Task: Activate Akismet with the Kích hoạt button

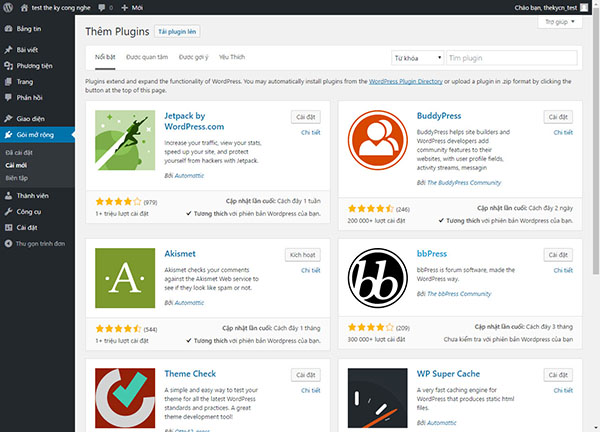Action: [303, 255]
